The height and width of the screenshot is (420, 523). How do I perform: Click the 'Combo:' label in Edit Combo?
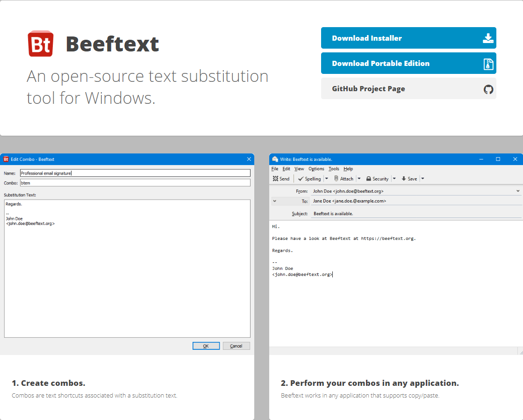11,183
